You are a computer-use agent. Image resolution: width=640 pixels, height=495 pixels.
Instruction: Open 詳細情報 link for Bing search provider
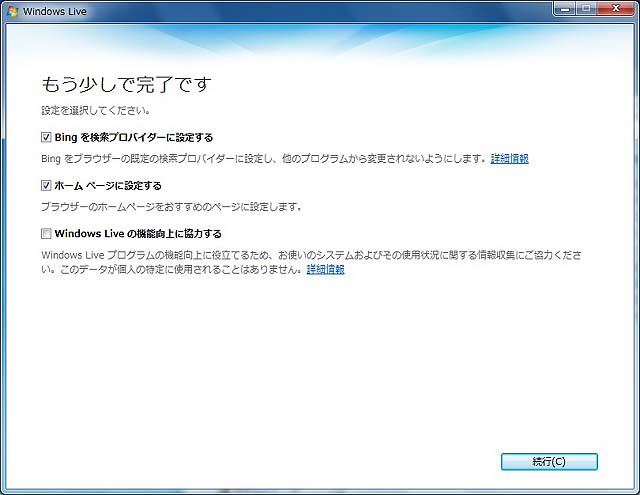[509, 158]
